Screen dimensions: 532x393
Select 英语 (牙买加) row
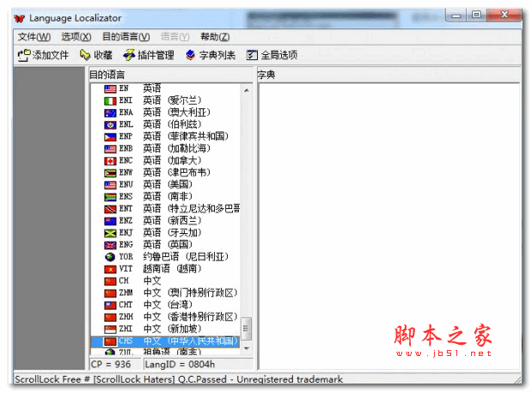tap(166, 233)
